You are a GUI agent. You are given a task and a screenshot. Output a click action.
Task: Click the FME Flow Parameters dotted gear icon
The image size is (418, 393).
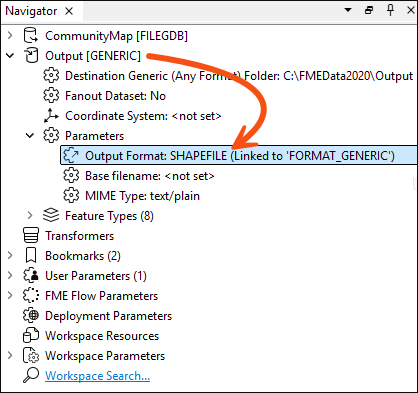click(31, 296)
